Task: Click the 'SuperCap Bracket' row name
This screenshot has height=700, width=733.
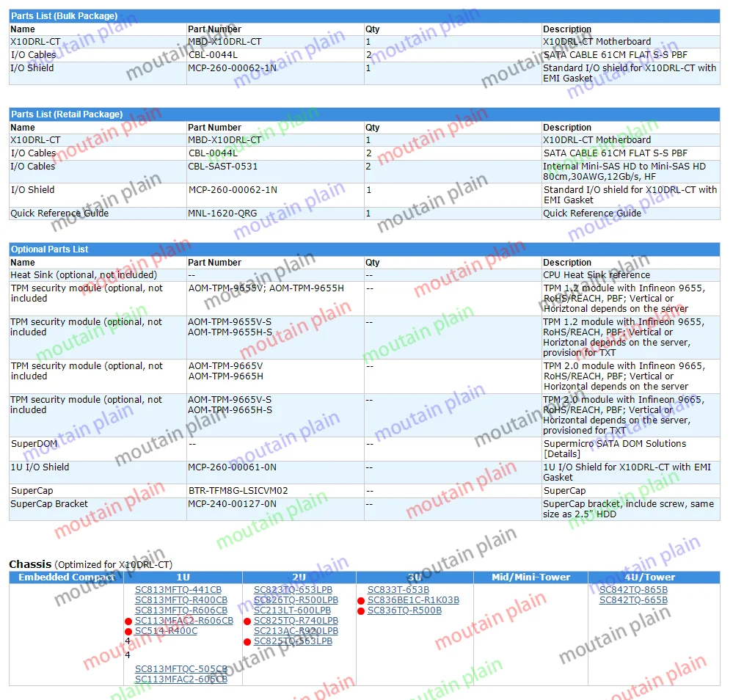Action: 49,503
